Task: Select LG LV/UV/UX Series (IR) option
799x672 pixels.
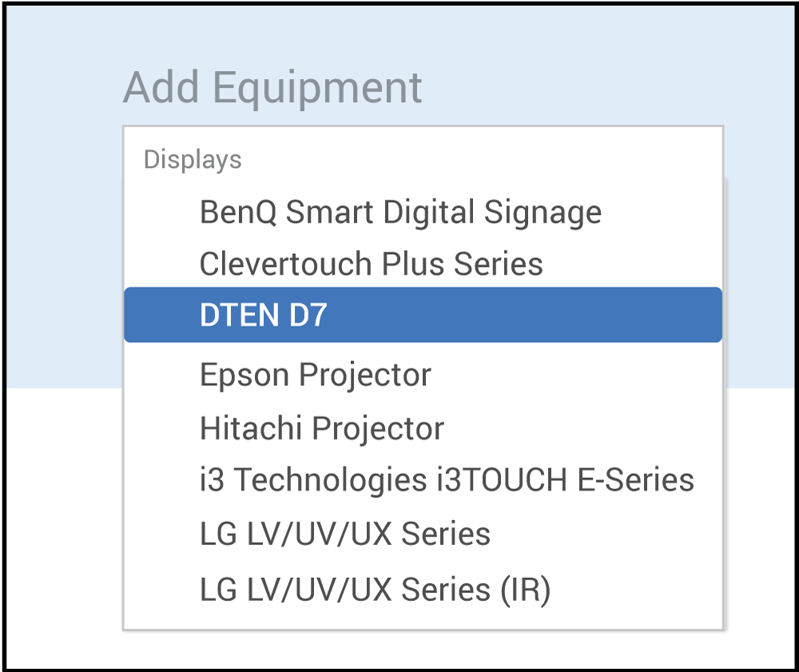Action: click(x=375, y=590)
